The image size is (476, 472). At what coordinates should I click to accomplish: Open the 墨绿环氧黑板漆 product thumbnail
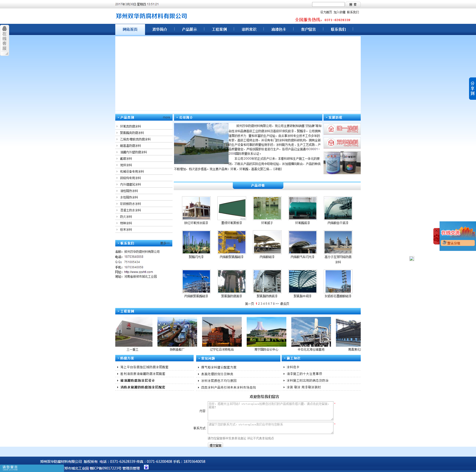[x=232, y=208]
